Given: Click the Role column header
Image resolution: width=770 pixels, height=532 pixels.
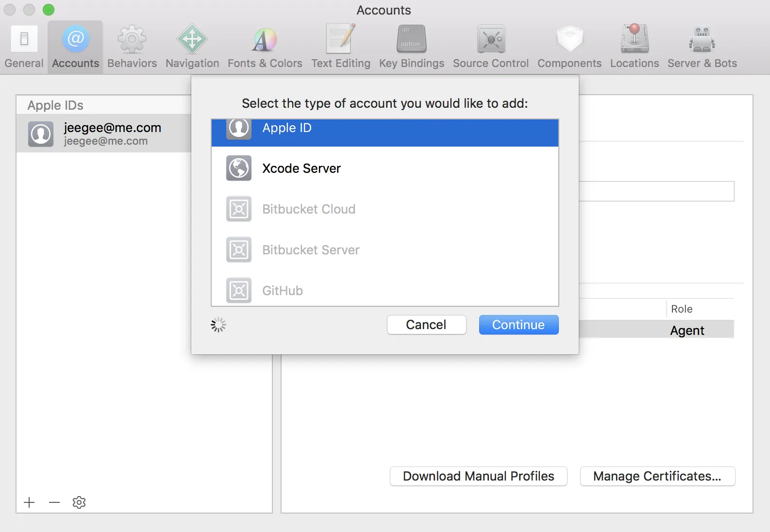Looking at the screenshot, I should [x=682, y=309].
